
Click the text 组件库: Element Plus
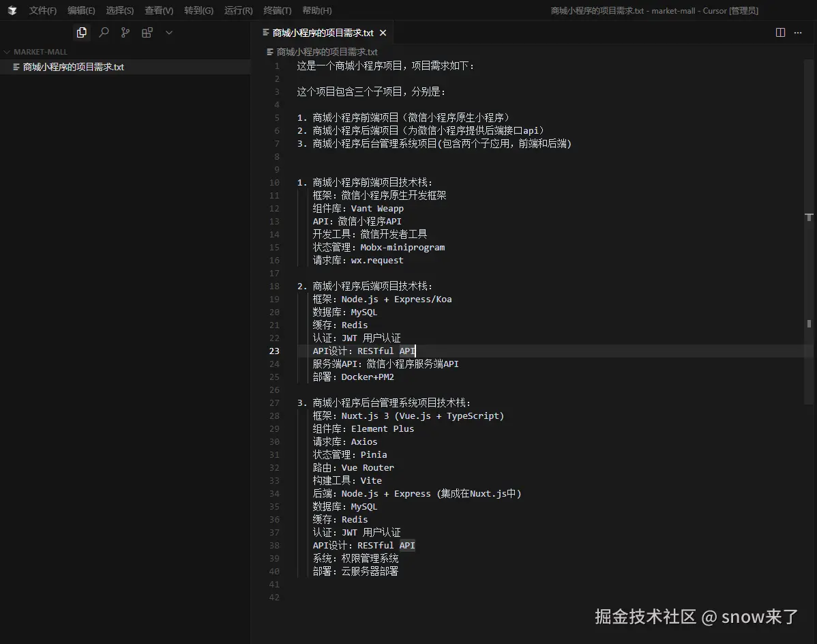(x=363, y=429)
